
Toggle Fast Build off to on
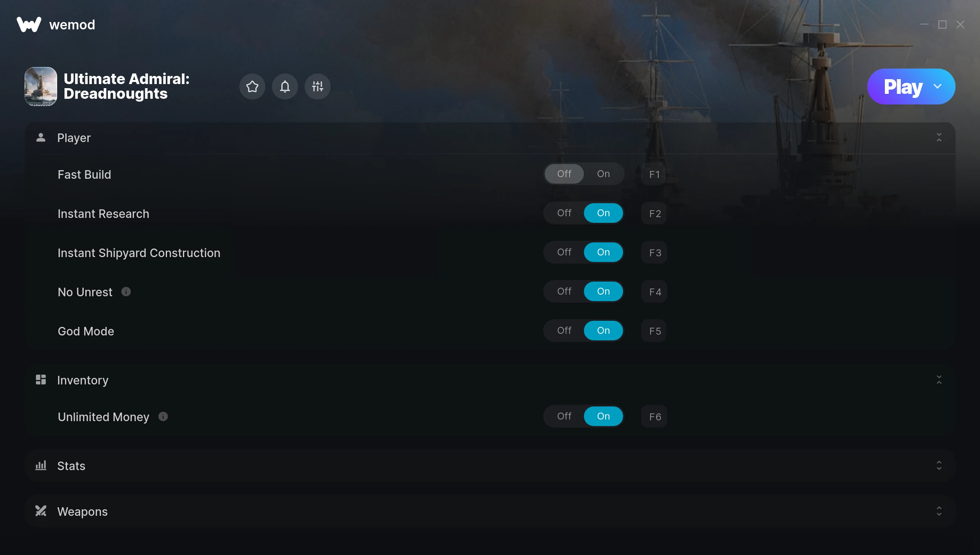603,173
